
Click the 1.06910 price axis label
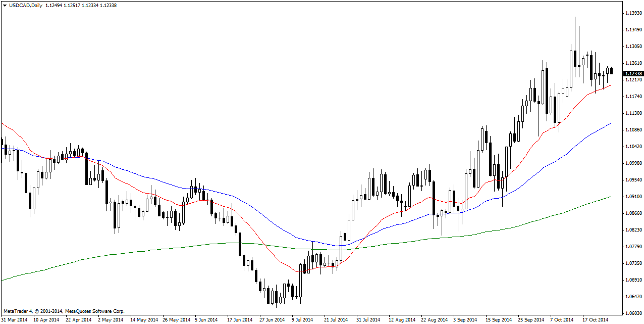(633, 280)
